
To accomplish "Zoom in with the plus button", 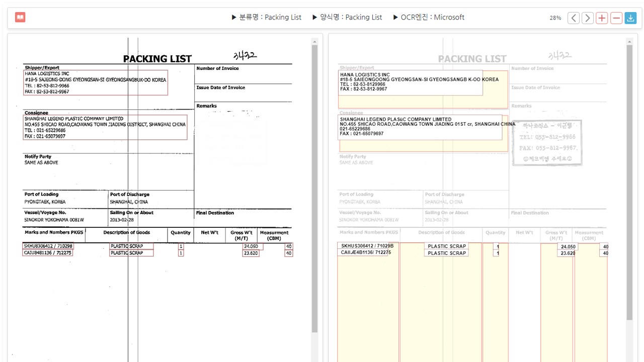I will pyautogui.click(x=602, y=18).
